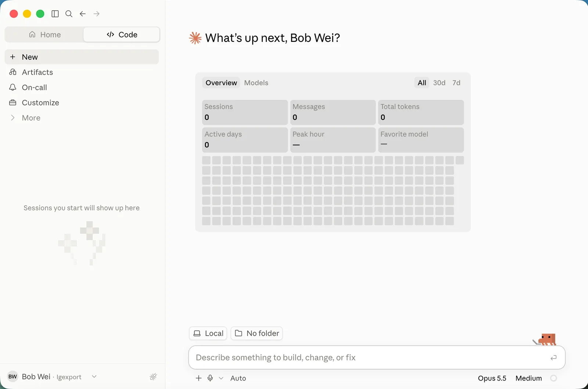Open Artifacts in sidebar
Screen dimensions: 588x389
pyautogui.click(x=82, y=72)
